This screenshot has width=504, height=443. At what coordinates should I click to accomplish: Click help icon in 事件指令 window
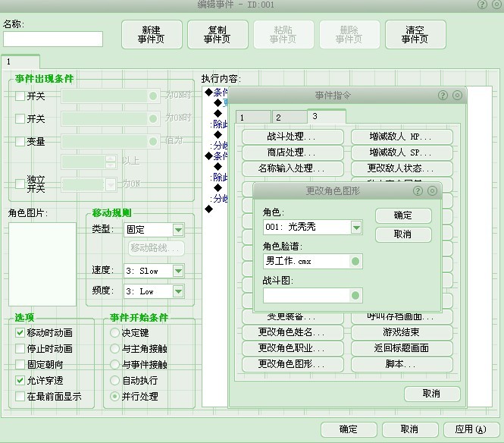click(x=443, y=96)
